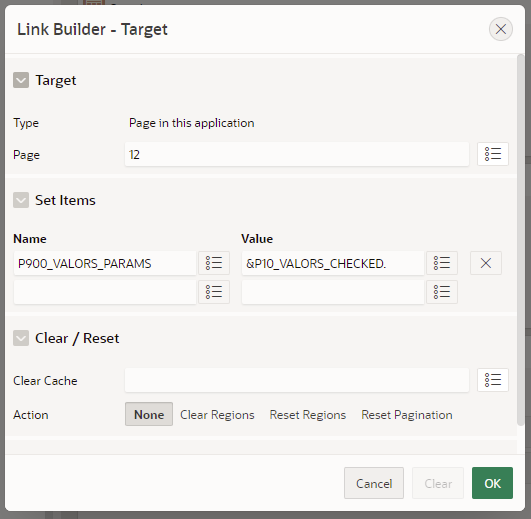This screenshot has height=519, width=531.
Task: Open value picker for the empty second row
Action: pos(442,292)
